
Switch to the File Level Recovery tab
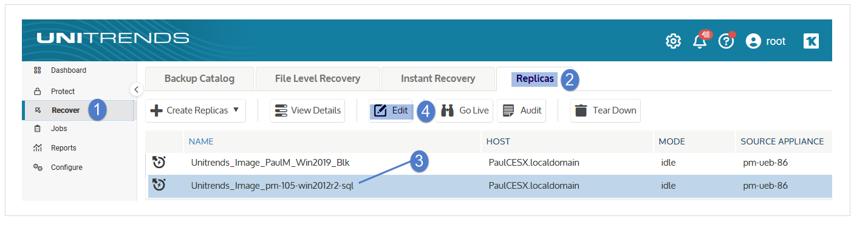318,79
